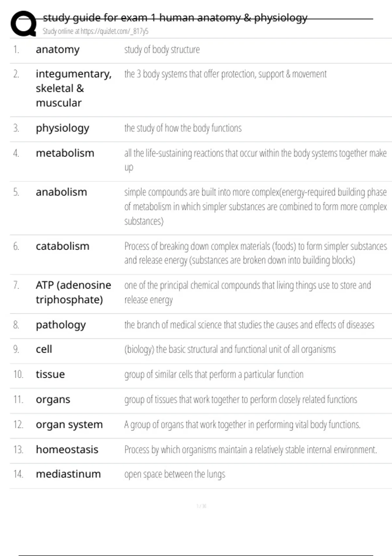Select the "organs" term
392x556 pixels.
point(53,400)
